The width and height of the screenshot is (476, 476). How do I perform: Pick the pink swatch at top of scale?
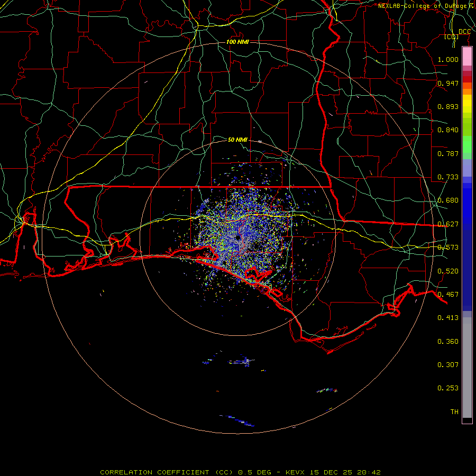click(x=467, y=57)
